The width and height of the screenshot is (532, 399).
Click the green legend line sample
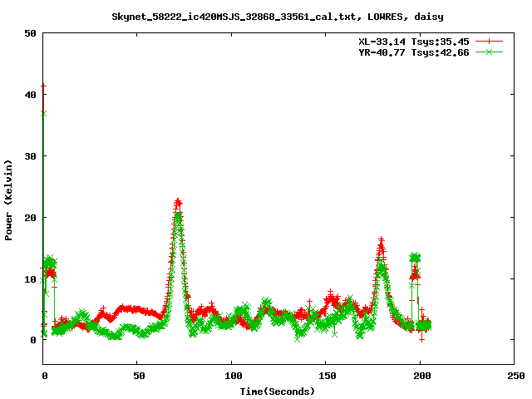tap(489, 52)
